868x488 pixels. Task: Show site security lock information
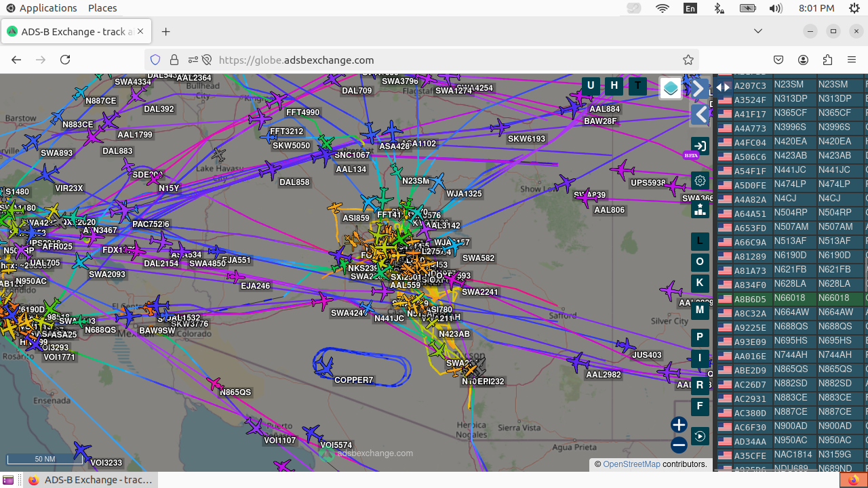pyautogui.click(x=174, y=60)
